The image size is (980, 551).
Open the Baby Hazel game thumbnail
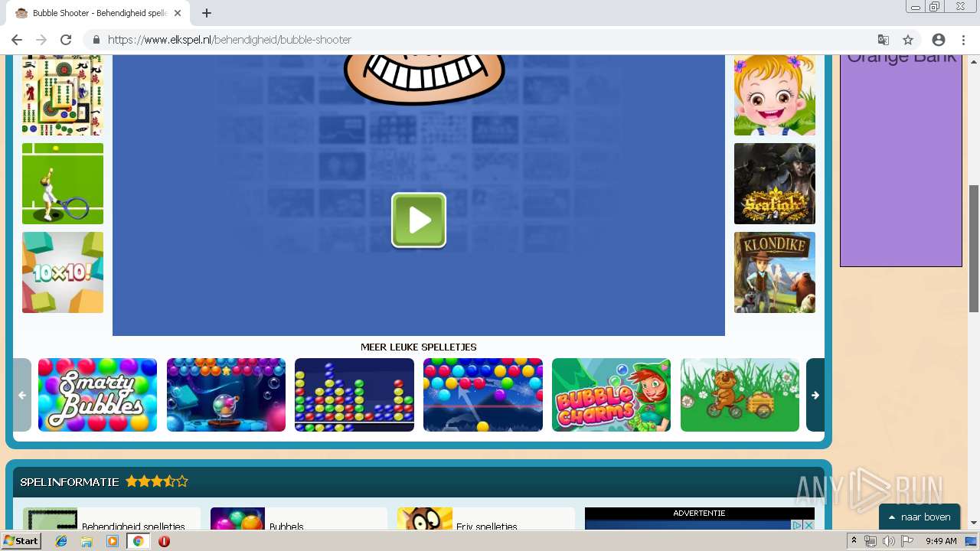[775, 96]
